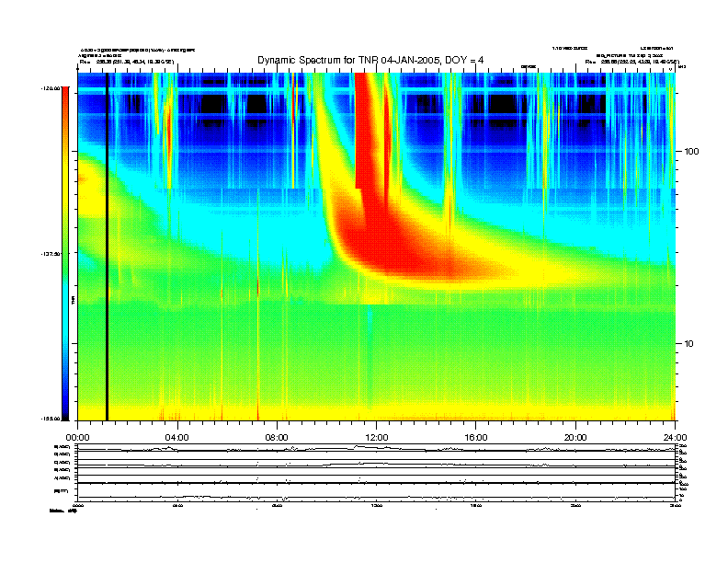Click the 04:00 time axis label
Screen dimensions: 728x563
pos(177,438)
